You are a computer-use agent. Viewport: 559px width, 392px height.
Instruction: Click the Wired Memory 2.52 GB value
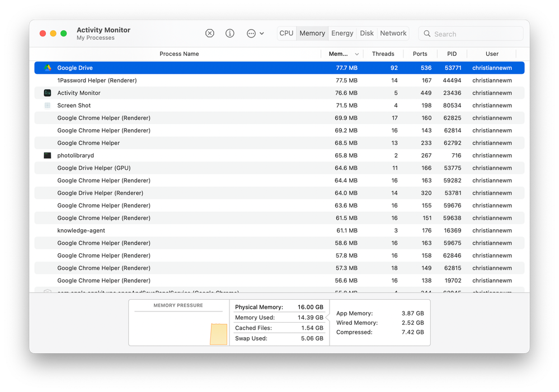413,323
